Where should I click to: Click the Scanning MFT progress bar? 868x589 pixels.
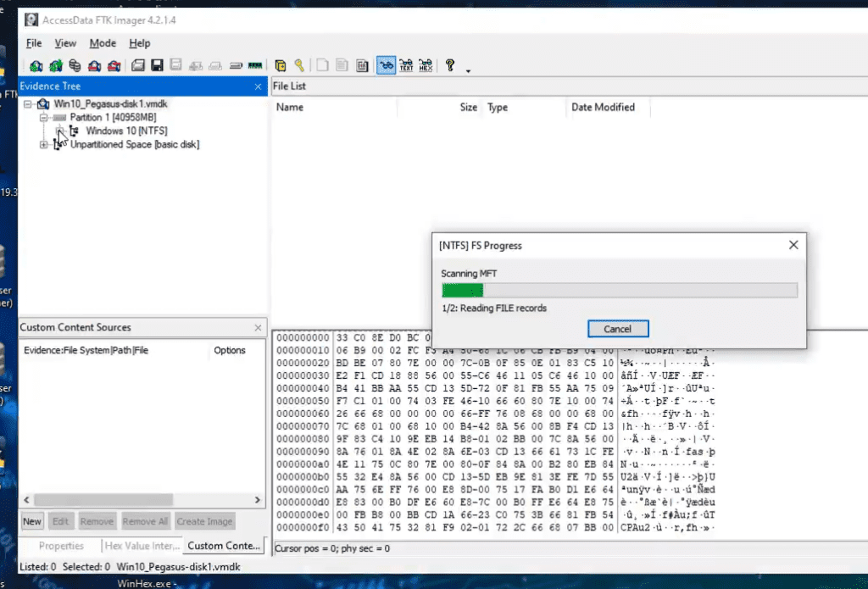coord(620,290)
